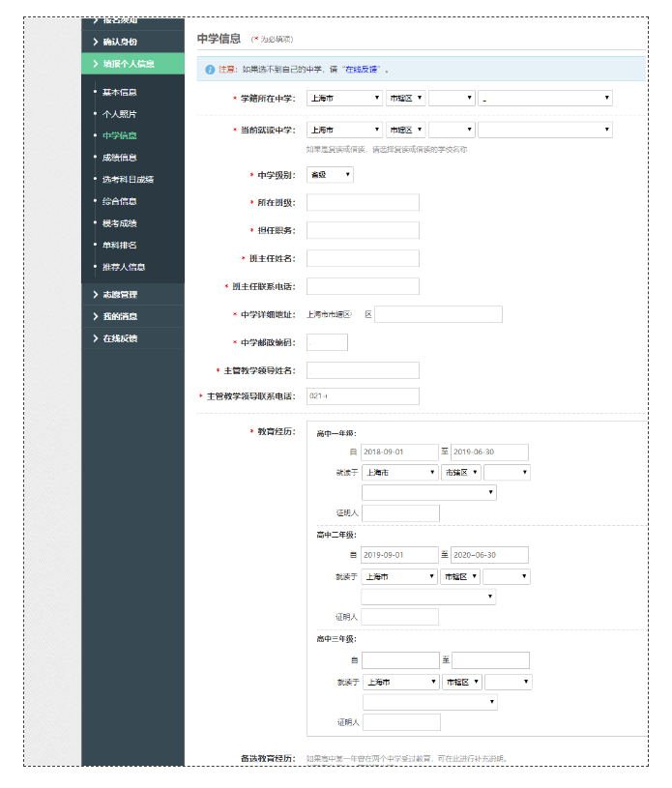This screenshot has height=788, width=672.
Task: Go to 个人照片 sidebar section
Action: click(x=119, y=114)
